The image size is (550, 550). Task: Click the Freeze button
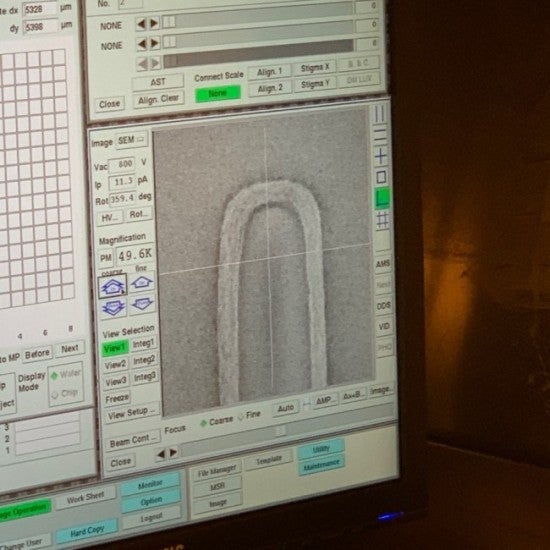tap(117, 398)
